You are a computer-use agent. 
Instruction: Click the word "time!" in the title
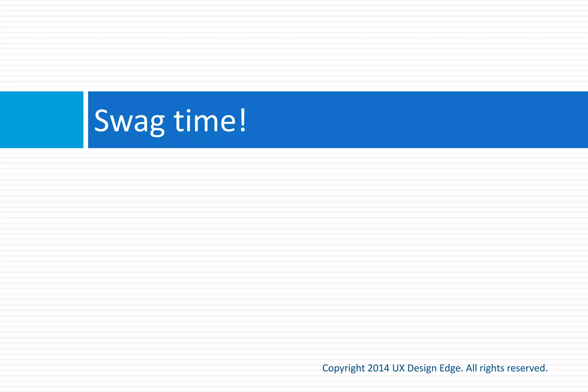(210, 121)
